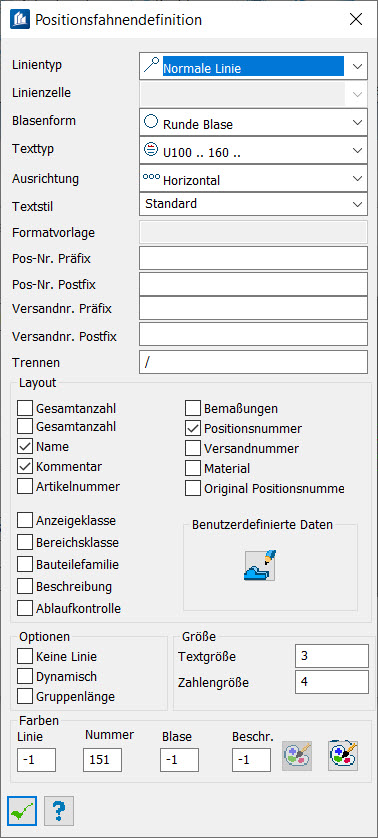378x838 pixels.
Task: Click the Textgröße field
Action: click(332, 656)
